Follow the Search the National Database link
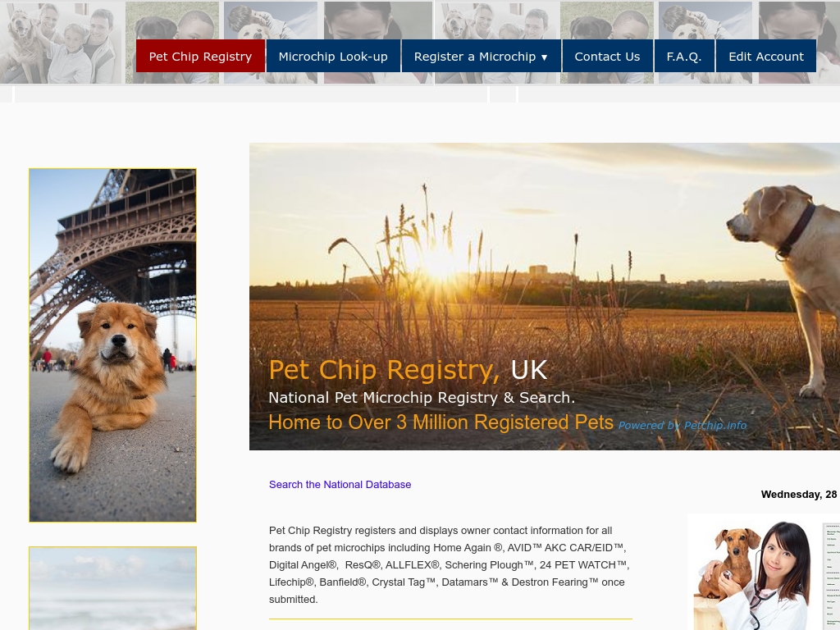Screen dimensions: 840x630 coord(340,484)
